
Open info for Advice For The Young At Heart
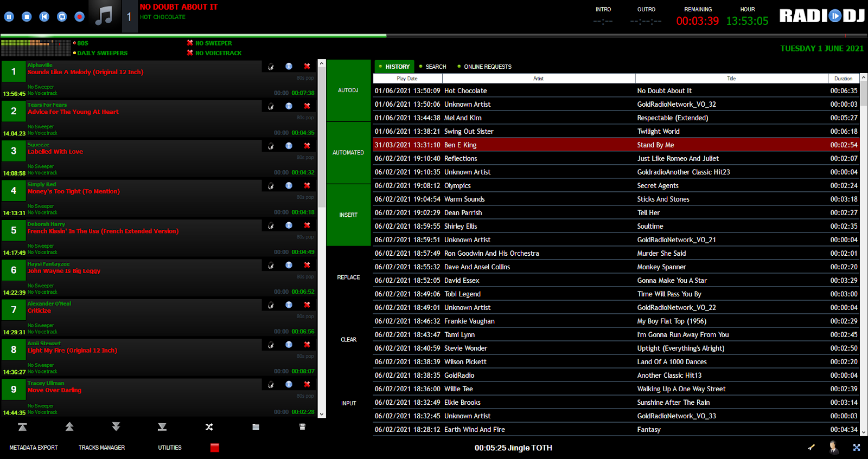tap(289, 106)
